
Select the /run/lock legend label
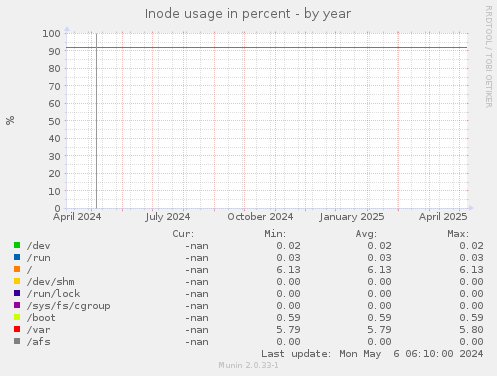53,294
